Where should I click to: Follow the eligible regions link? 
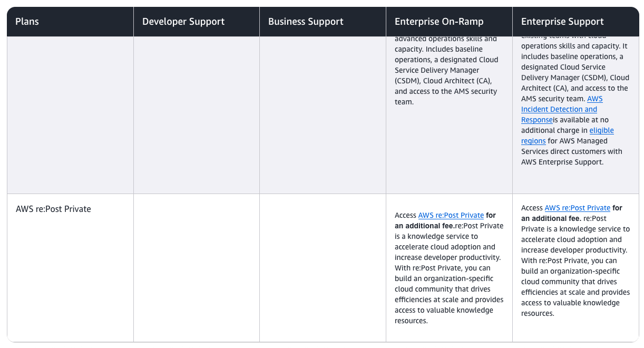click(601, 130)
